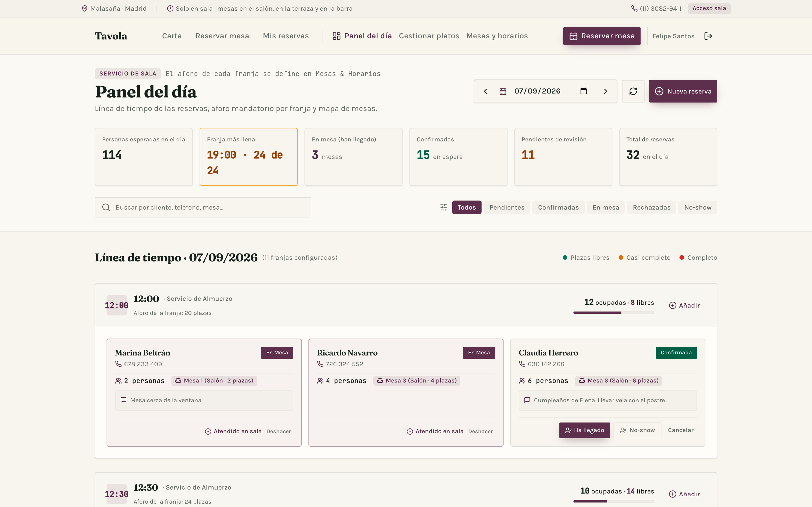Toggle the Pendientes filter chip
This screenshot has height=507, width=812.
pos(507,207)
